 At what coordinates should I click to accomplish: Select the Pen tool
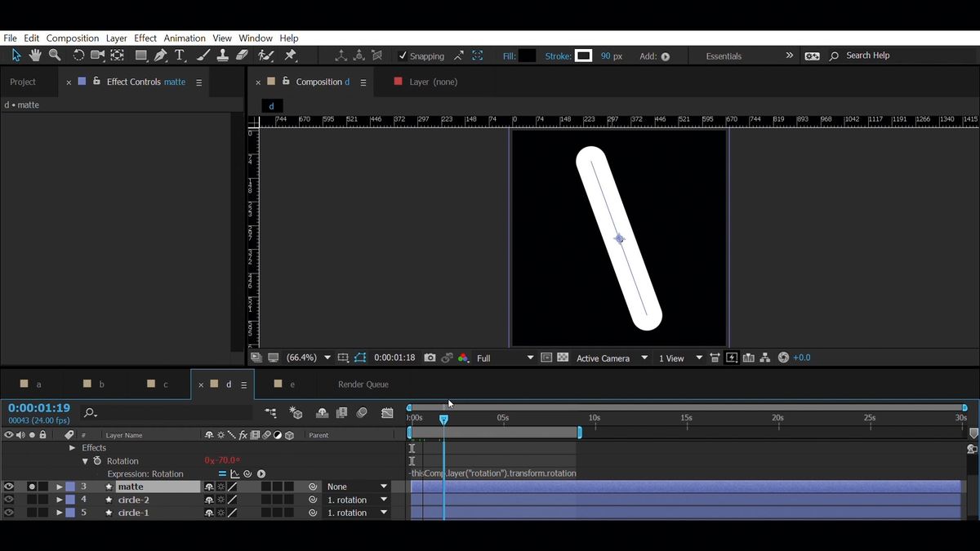pos(161,56)
